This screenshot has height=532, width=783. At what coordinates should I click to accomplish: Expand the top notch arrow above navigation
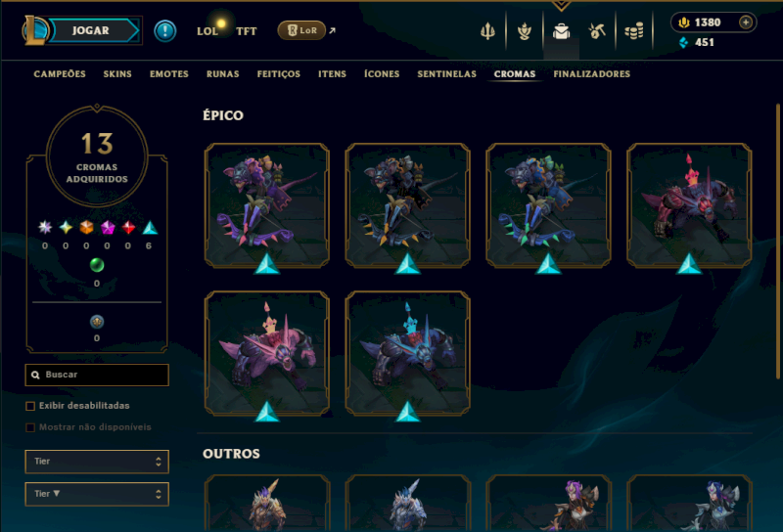(561, 6)
